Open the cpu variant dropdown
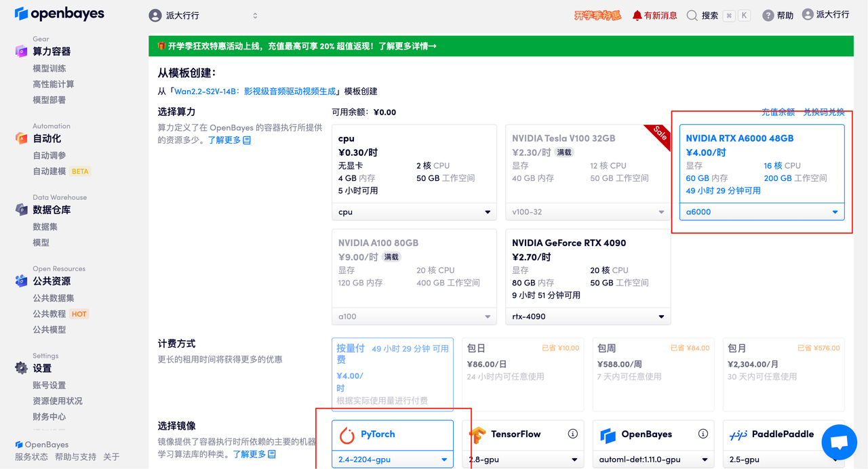The height and width of the screenshot is (469, 868). [414, 212]
